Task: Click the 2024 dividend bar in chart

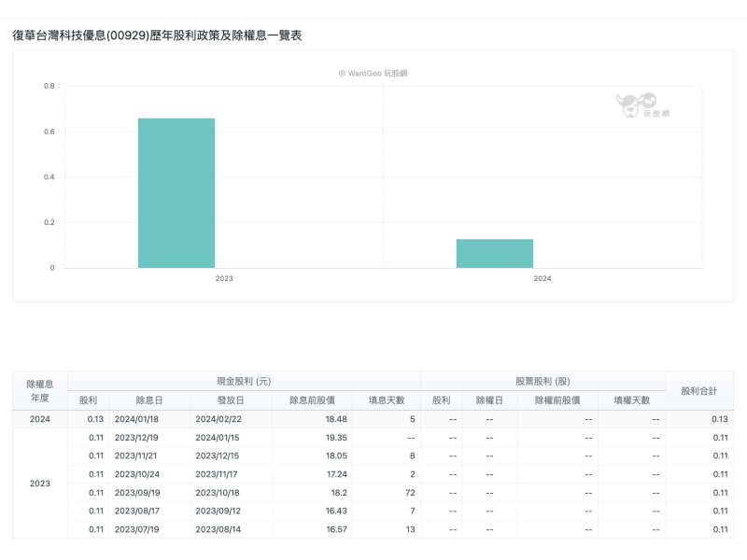Action: click(494, 253)
